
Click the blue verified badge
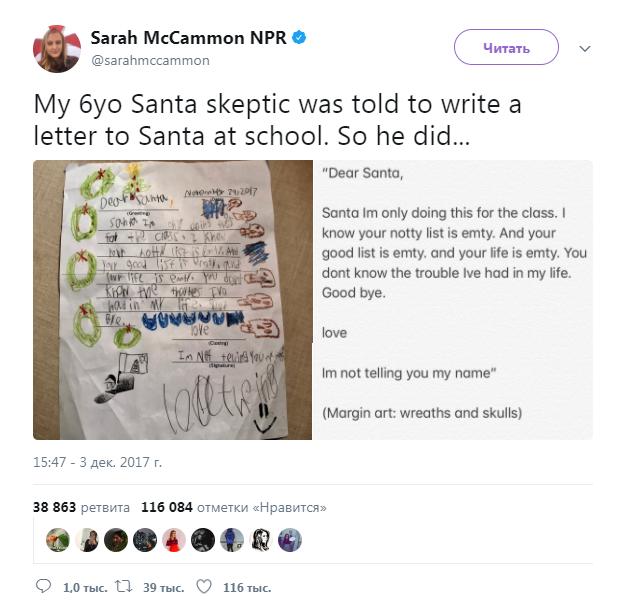(299, 38)
